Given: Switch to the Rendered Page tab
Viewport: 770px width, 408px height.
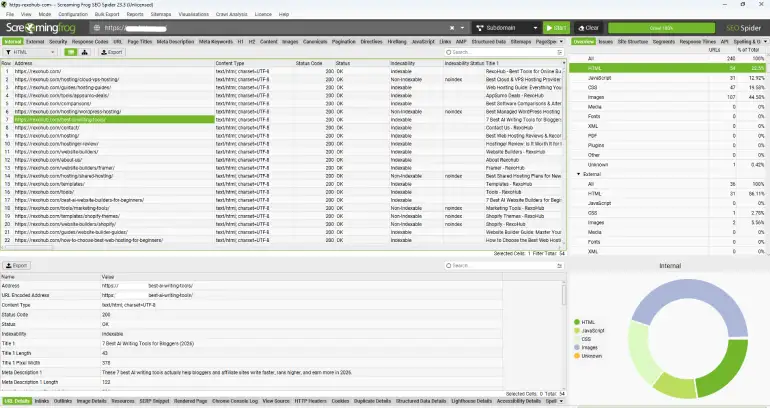Looking at the screenshot, I should point(191,401).
